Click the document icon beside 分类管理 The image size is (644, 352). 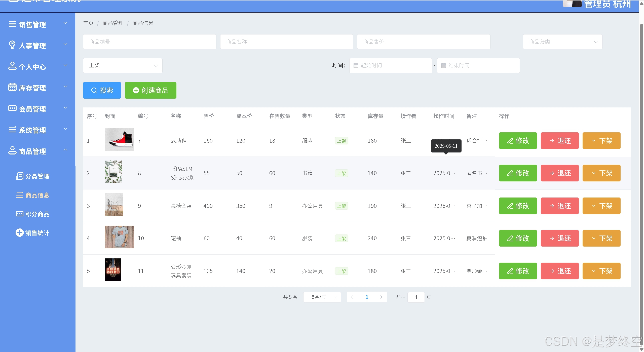click(20, 176)
